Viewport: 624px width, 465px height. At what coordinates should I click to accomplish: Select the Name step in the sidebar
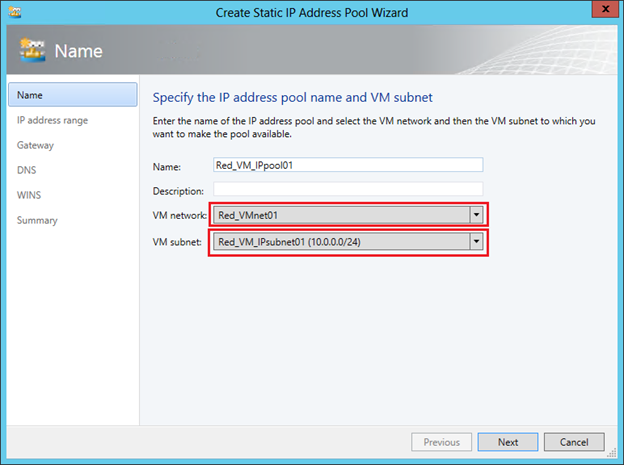coord(72,95)
